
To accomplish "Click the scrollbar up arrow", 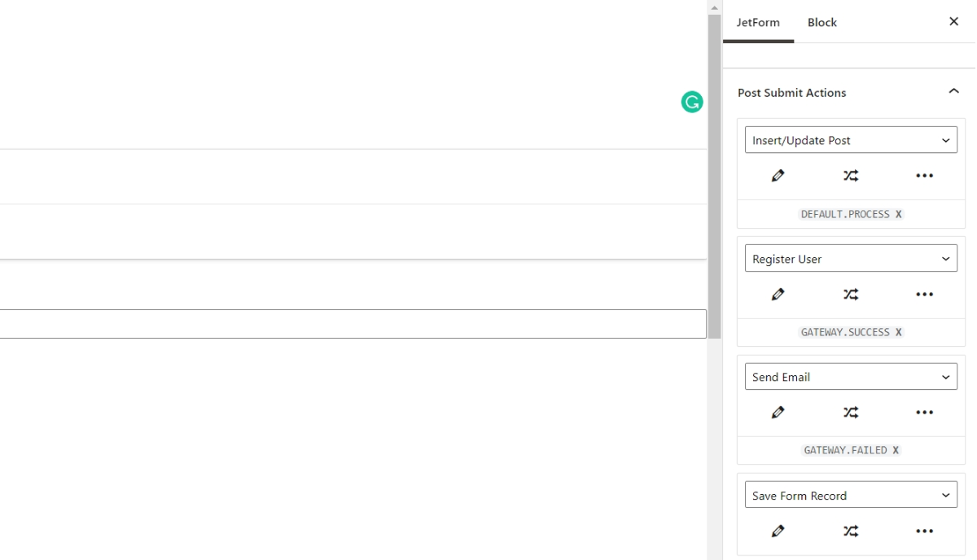I will coord(714,7).
